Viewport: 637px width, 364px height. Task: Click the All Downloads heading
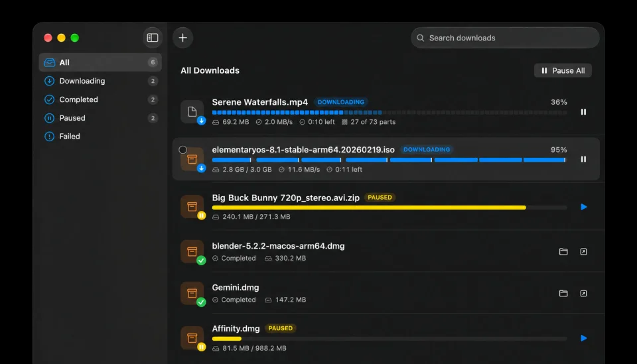tap(210, 70)
